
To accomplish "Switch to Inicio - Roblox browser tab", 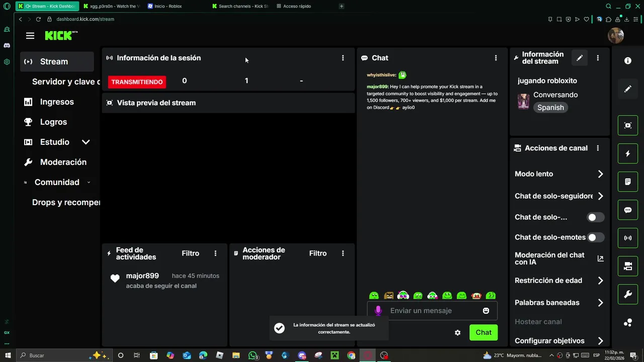I will pos(168,6).
